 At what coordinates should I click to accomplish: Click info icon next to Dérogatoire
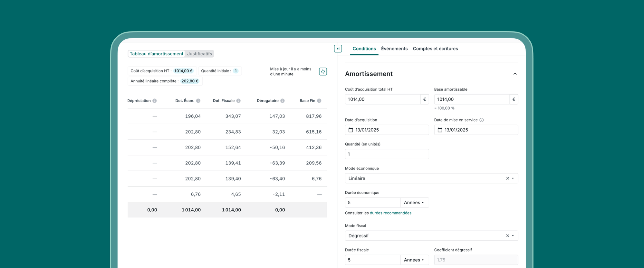[282, 101]
